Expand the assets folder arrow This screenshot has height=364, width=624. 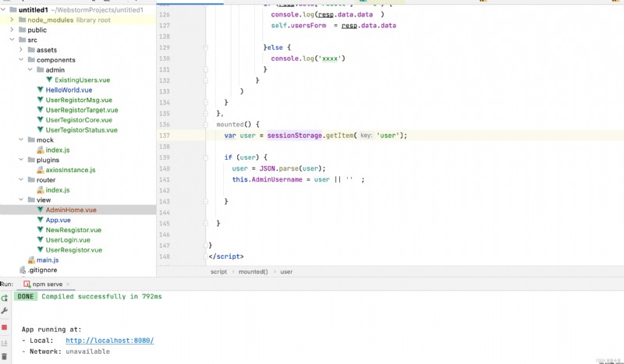tap(21, 50)
